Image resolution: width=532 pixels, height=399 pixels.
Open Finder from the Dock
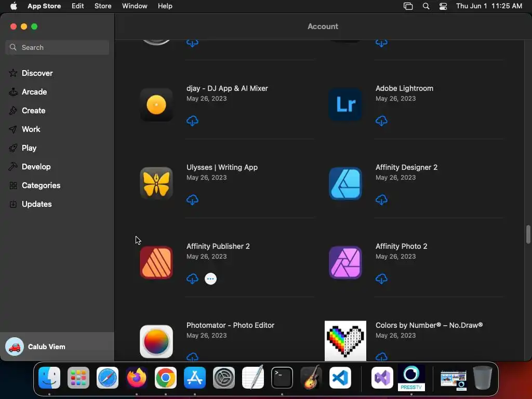pos(49,378)
